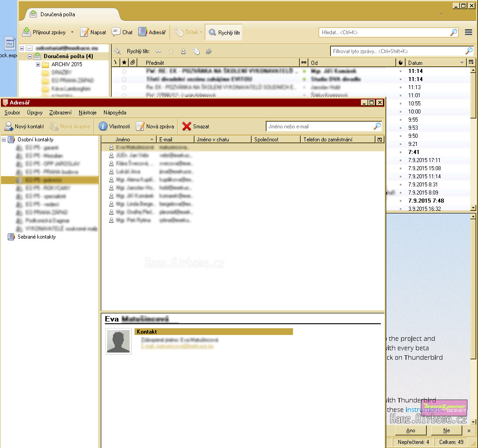Viewport: 478px width, 448px height.
Task: Open dropdown arrow next to Přijmout zprávy
Action: (72, 32)
